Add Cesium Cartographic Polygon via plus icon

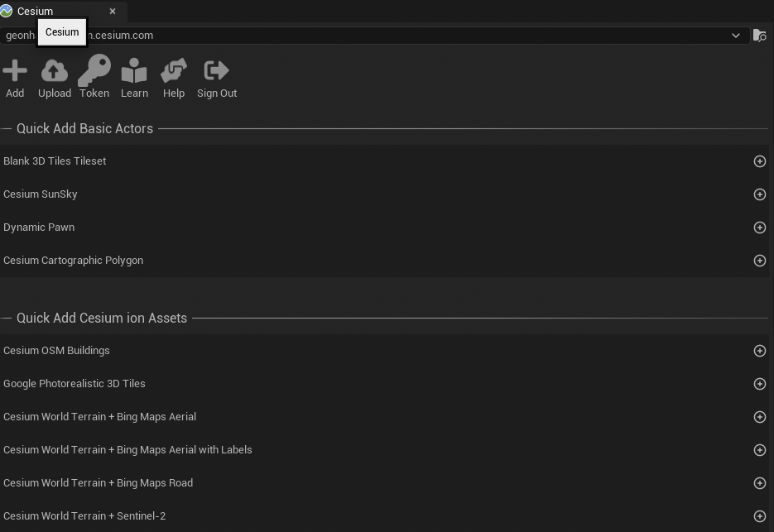tap(760, 261)
